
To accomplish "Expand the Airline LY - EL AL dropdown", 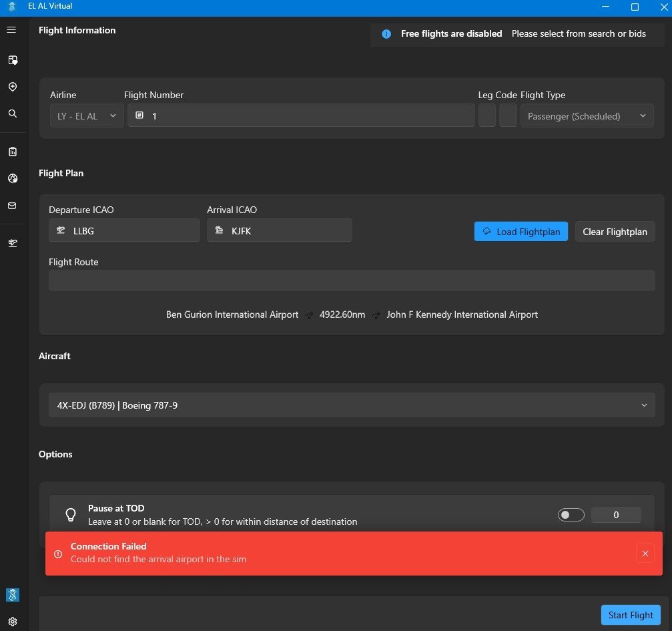I will tap(87, 116).
